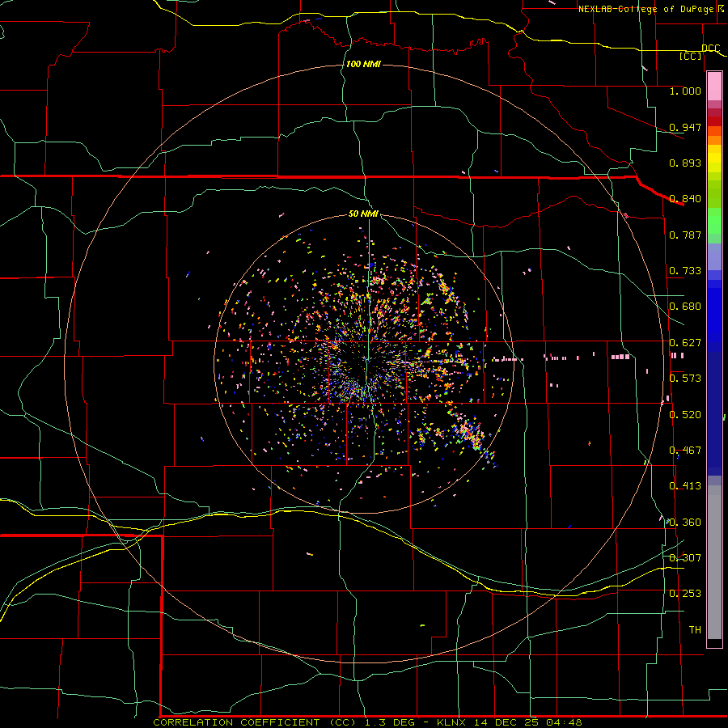
Task: Click the TH threshold label
Action: pos(695,630)
